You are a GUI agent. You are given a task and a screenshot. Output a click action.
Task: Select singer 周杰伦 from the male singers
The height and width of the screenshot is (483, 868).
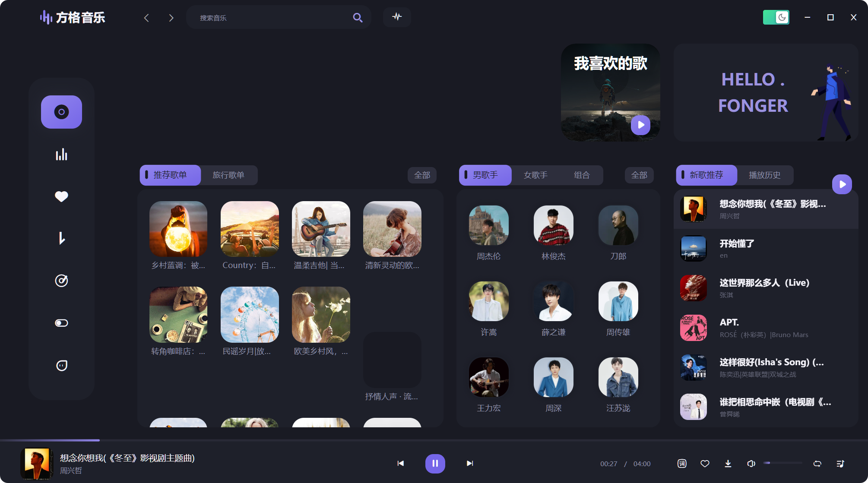488,225
